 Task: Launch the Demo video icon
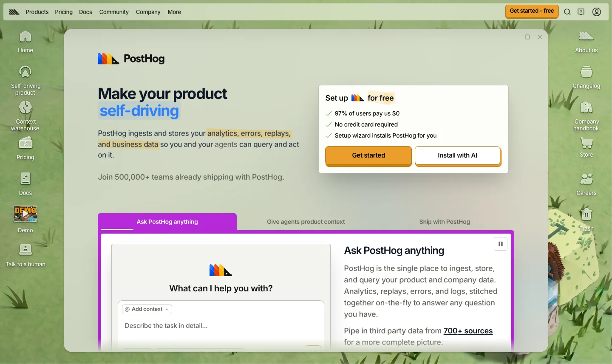coord(25,219)
